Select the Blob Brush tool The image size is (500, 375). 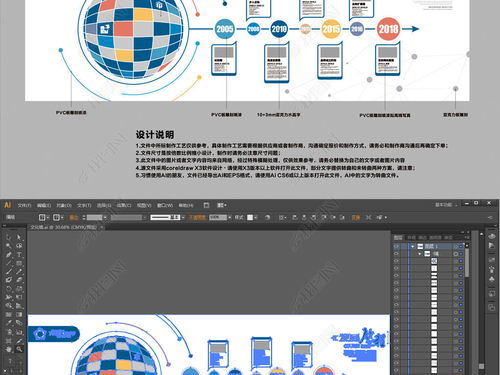tap(8, 280)
